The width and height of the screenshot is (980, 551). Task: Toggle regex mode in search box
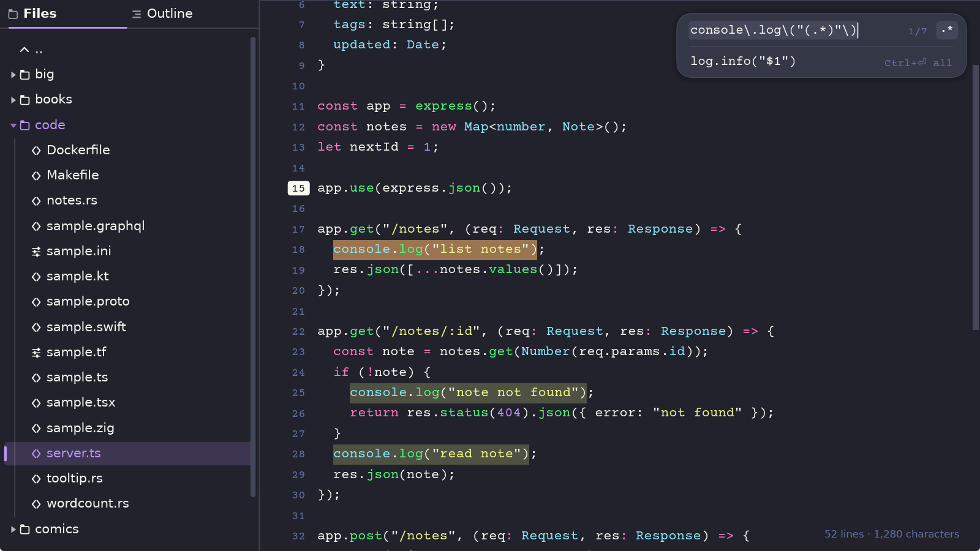(x=947, y=30)
